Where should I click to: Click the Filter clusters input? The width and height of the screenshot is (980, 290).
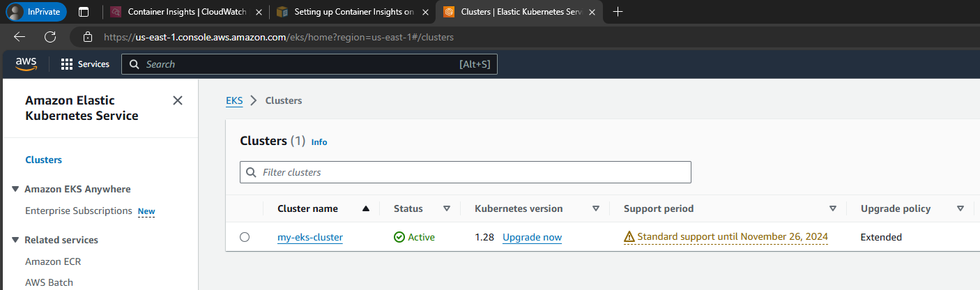pyautogui.click(x=466, y=172)
